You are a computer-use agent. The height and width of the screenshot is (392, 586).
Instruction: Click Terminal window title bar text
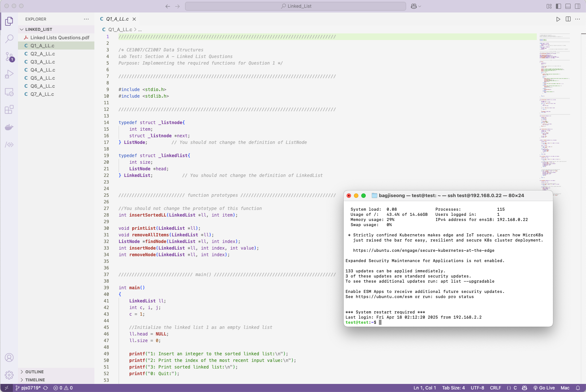451,196
